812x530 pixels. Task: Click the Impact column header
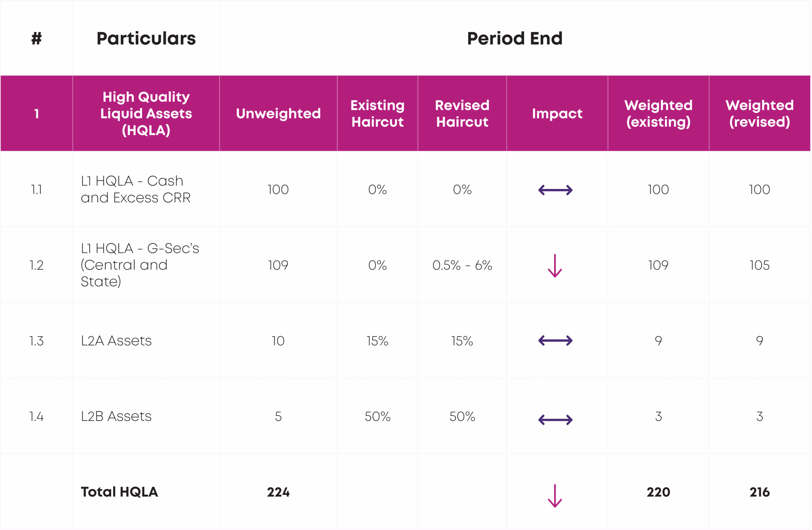(x=557, y=114)
